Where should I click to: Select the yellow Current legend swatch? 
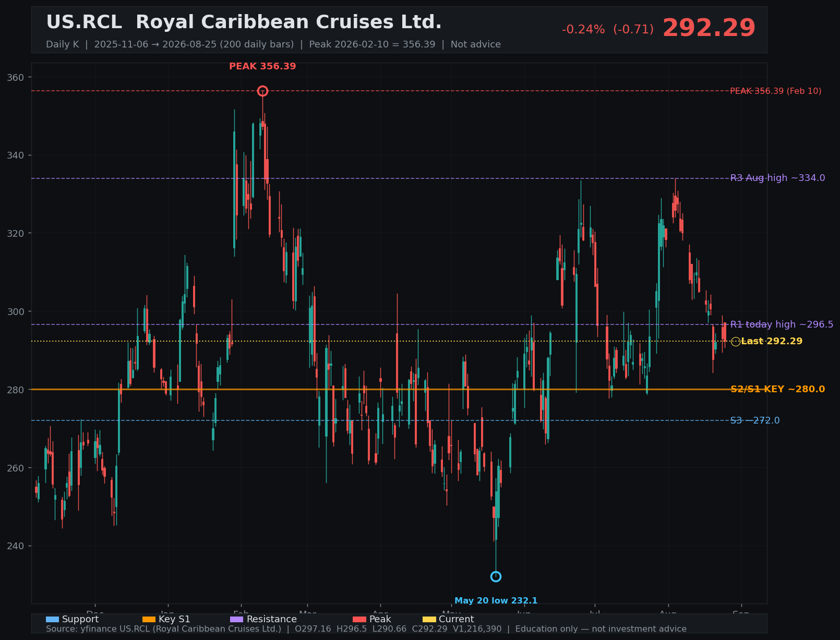coord(429,620)
